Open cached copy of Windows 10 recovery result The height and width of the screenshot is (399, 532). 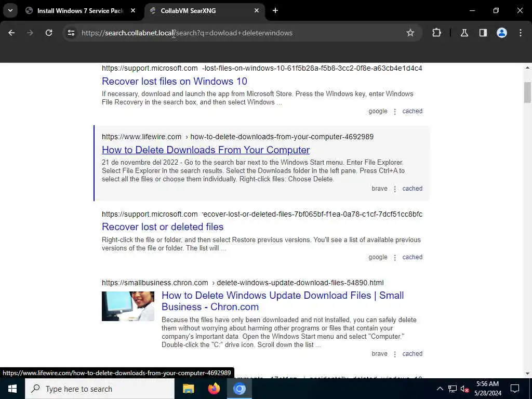point(412,111)
